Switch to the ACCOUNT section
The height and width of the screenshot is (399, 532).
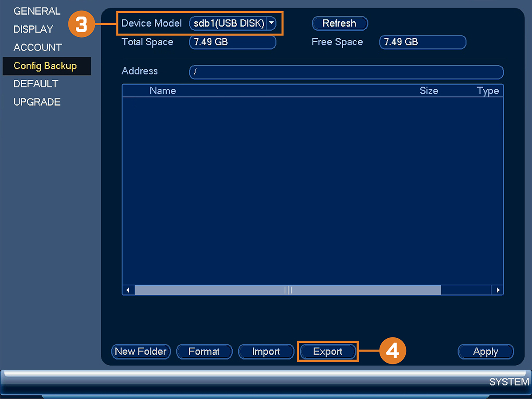tap(38, 47)
